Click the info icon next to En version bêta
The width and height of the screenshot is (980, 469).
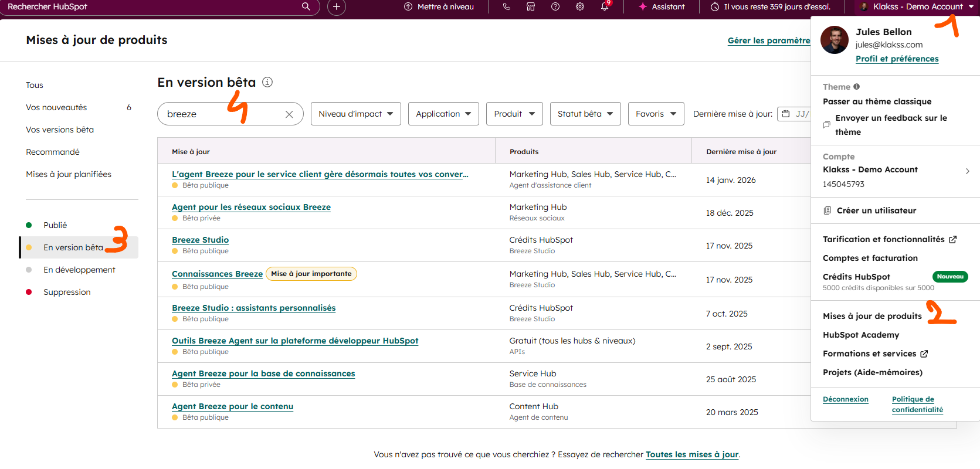click(x=267, y=82)
